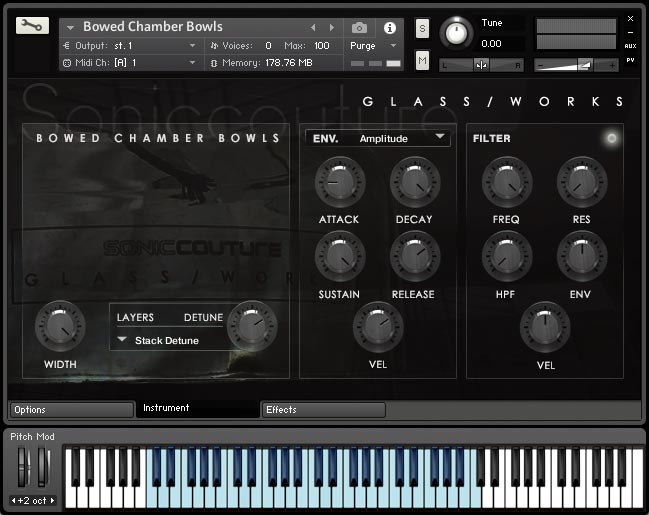Click the HPF knob

[x=507, y=257]
